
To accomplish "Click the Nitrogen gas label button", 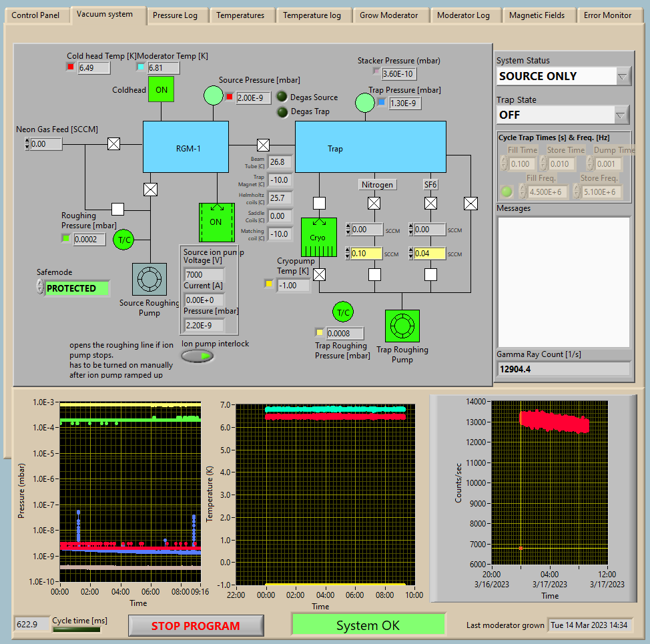I will coord(377,185).
